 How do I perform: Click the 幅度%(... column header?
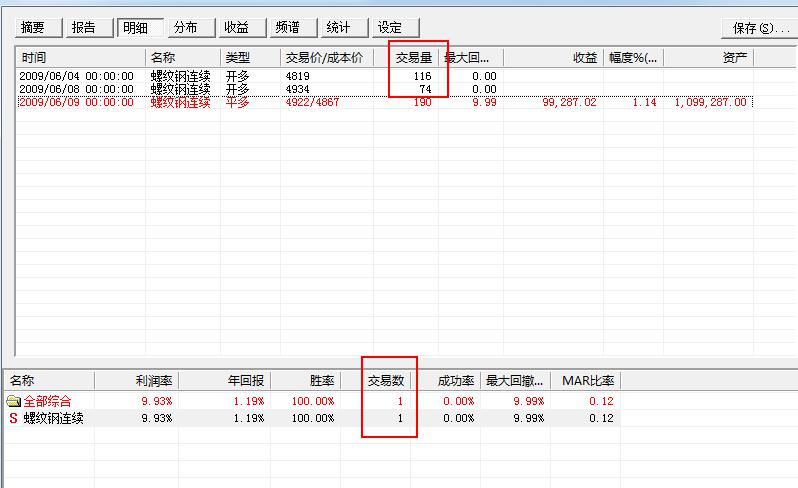tap(633, 58)
